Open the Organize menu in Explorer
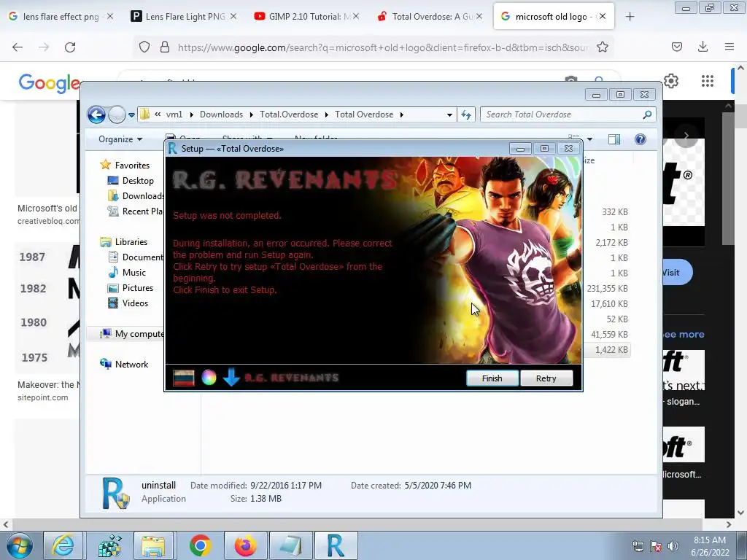This screenshot has height=560, width=747. [120, 139]
